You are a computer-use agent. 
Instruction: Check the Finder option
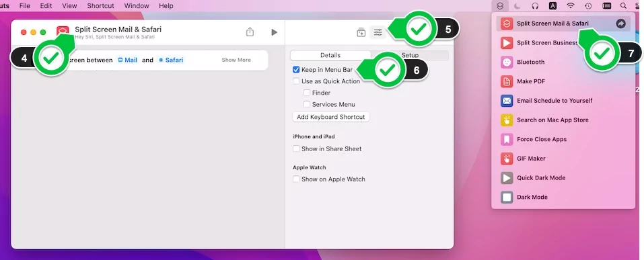pyautogui.click(x=307, y=93)
